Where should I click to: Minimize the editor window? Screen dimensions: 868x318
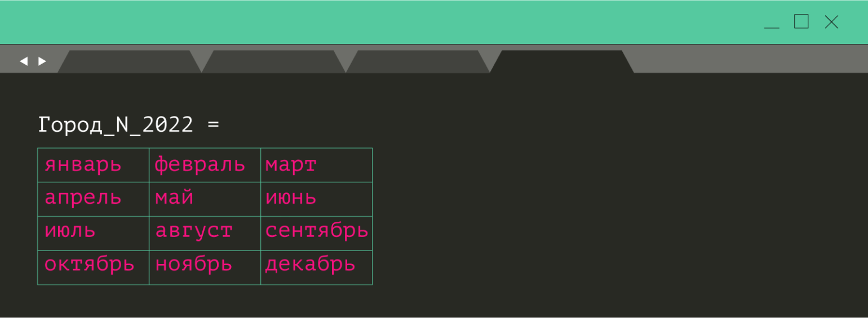coord(772,23)
